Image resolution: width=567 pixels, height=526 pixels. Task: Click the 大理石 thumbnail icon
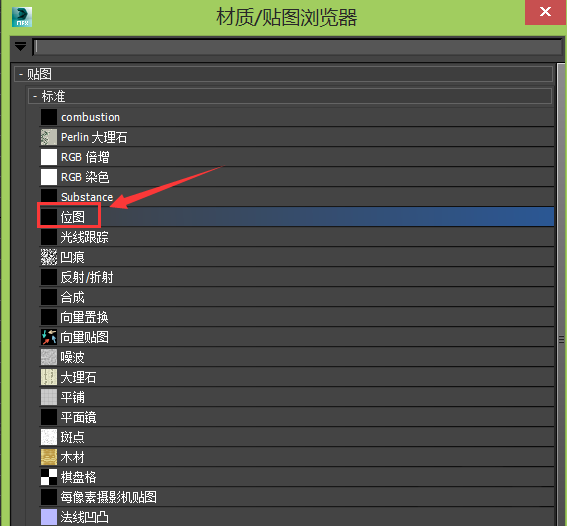(49, 377)
